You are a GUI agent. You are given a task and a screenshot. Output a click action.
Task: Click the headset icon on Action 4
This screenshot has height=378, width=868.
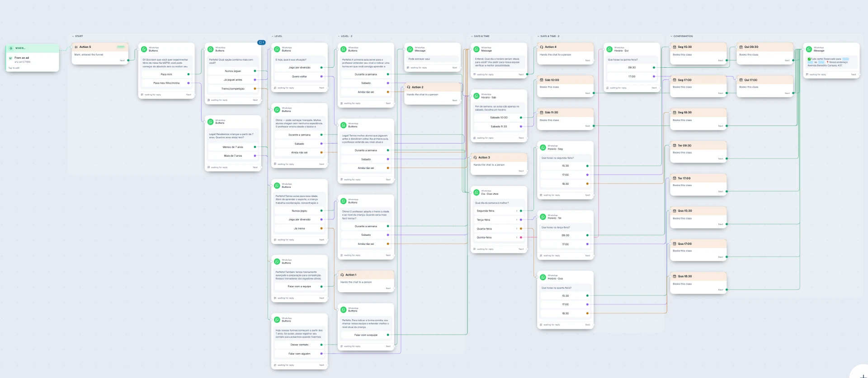point(542,47)
